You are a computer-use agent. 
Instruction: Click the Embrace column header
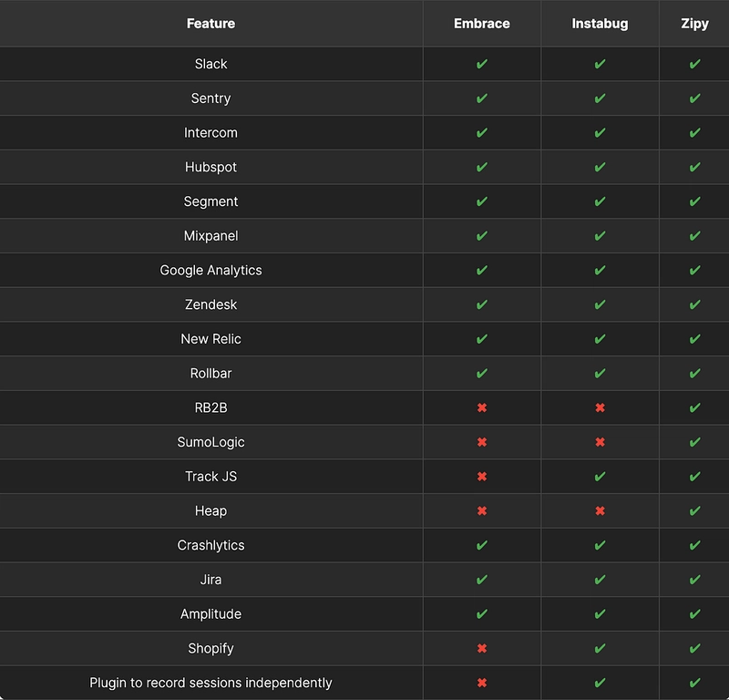(482, 24)
